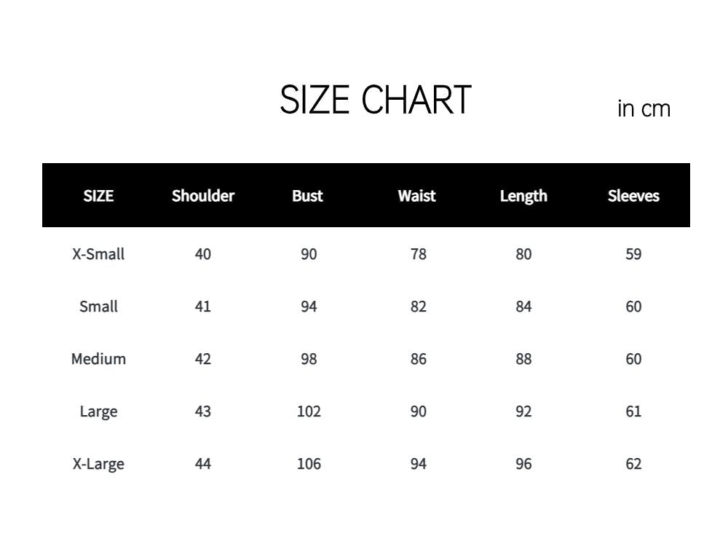The image size is (728, 560).
Task: Select the Shoulder column header
Action: pos(203,196)
